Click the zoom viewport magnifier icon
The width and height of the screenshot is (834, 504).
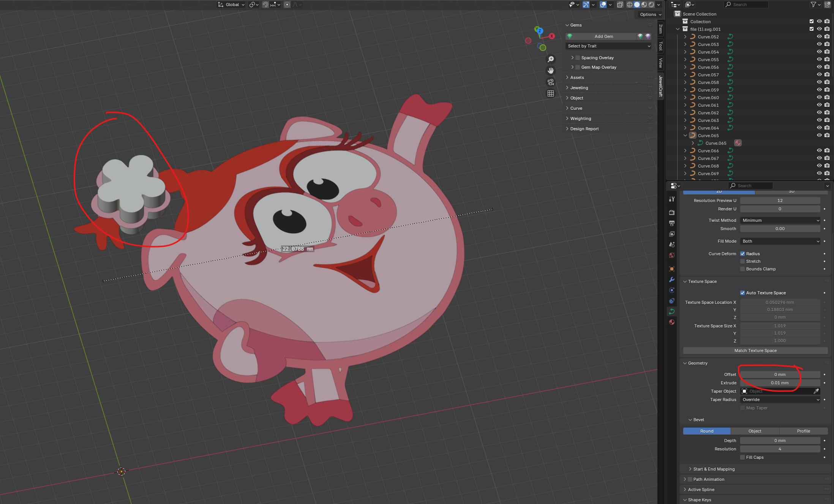(x=551, y=59)
